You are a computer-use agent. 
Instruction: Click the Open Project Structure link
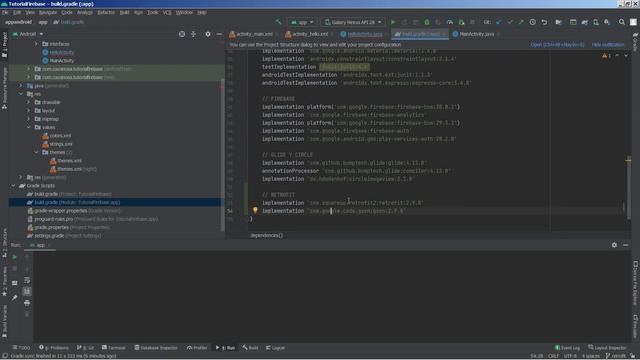pos(557,45)
